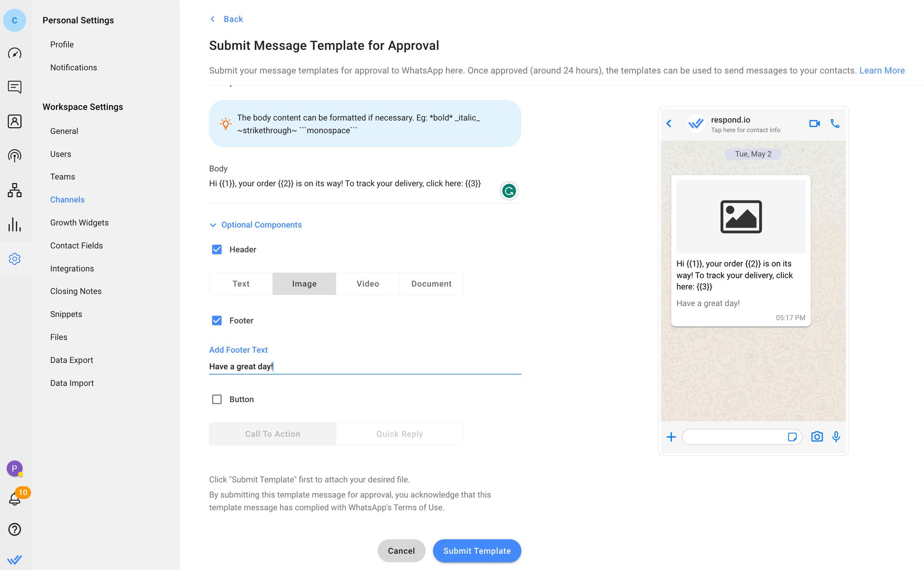The image size is (924, 570).
Task: Click the Back navigation chevron
Action: [213, 18]
